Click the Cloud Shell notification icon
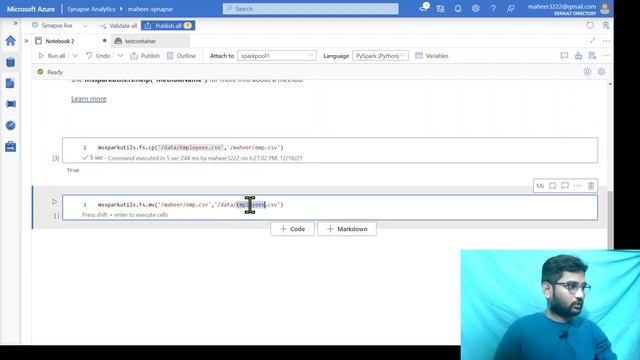This screenshot has width=640, height=360. tap(424, 8)
